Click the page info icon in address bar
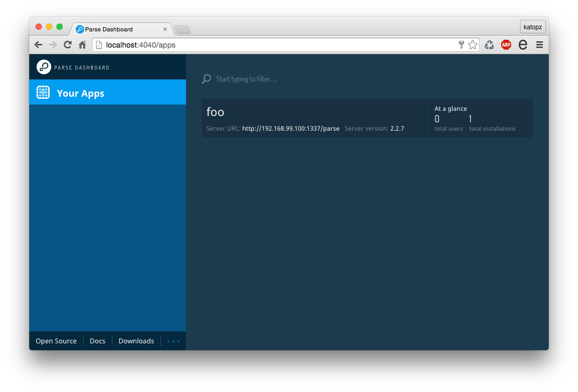Viewport: 578px width, 392px height. point(99,45)
